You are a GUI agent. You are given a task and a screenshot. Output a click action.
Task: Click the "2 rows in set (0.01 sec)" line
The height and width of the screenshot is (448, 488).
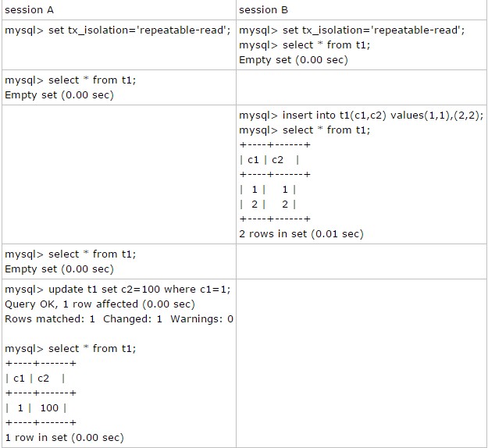click(301, 233)
